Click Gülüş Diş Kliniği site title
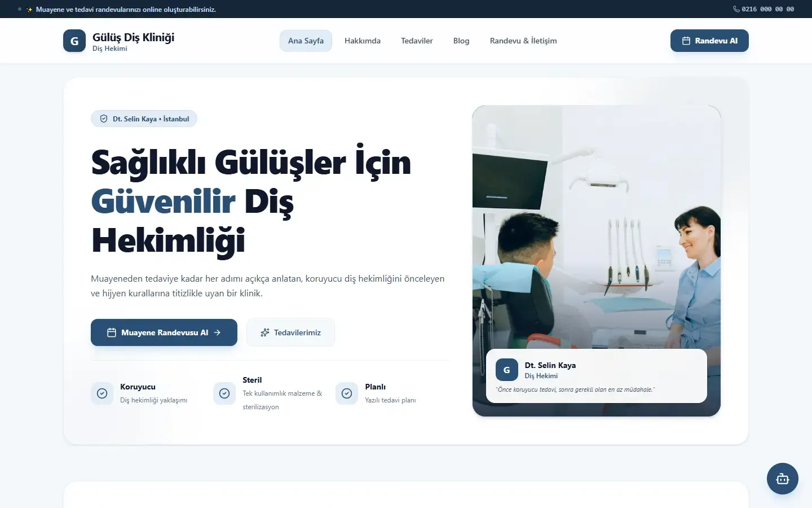This screenshot has width=812, height=508. [x=133, y=37]
